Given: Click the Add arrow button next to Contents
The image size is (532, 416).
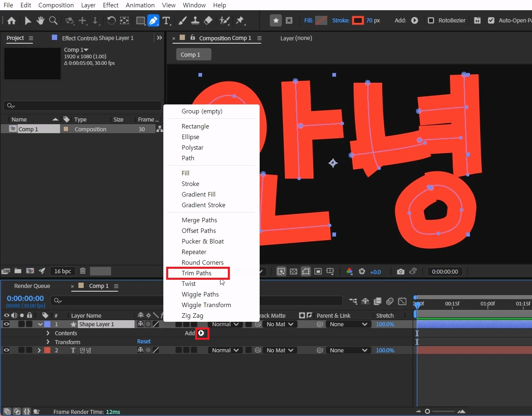Looking at the screenshot, I should (201, 333).
